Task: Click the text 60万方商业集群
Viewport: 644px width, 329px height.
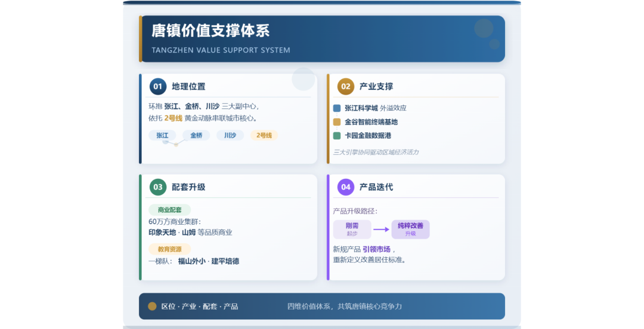Action: [175, 222]
